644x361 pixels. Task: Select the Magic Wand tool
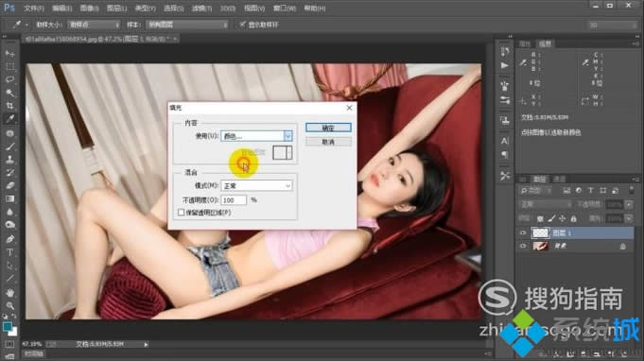tap(9, 93)
